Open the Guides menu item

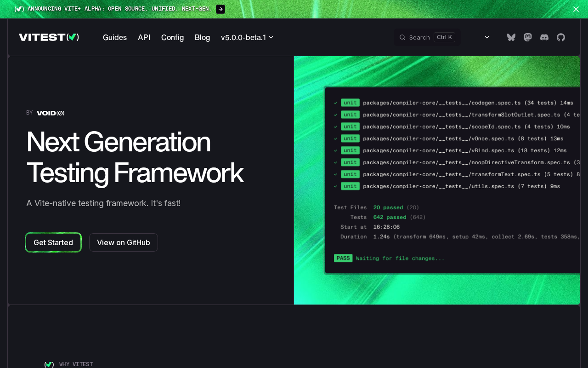(x=115, y=37)
